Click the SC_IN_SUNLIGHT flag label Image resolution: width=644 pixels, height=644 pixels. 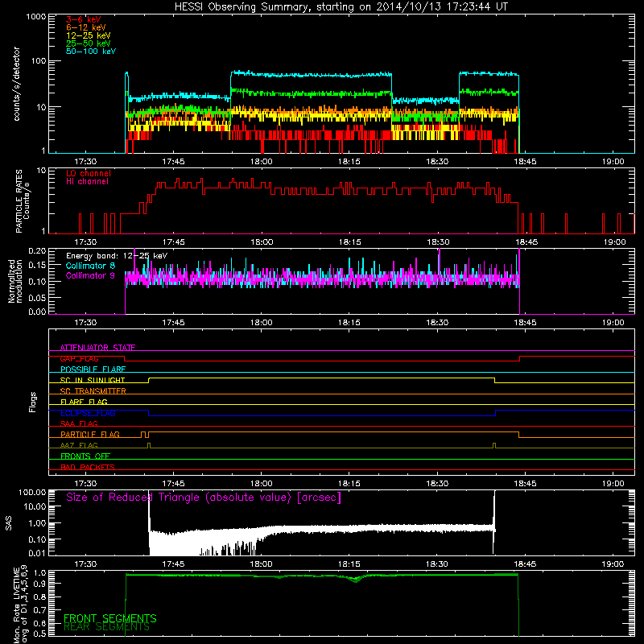(x=93, y=380)
